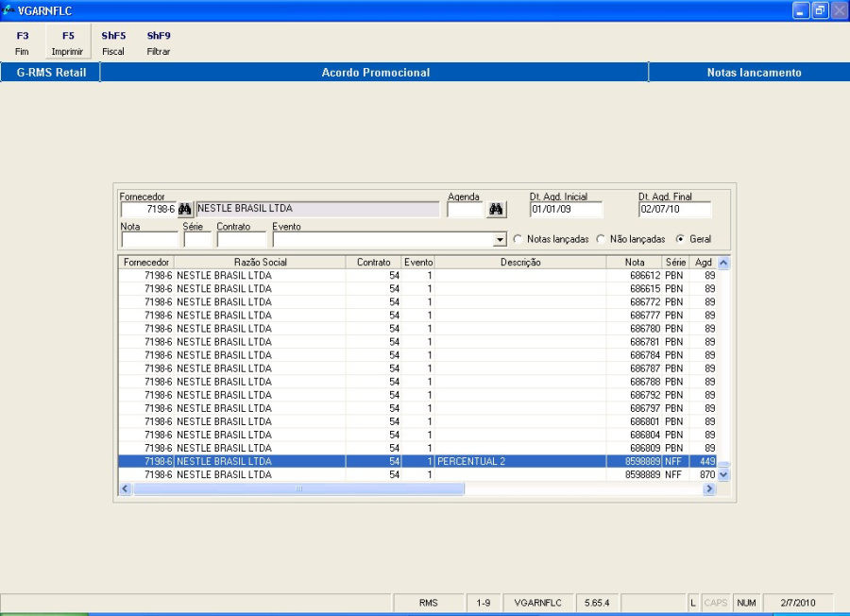The image size is (850, 616).
Task: Click PERCENTUAL 2 description cell
Action: 520,461
